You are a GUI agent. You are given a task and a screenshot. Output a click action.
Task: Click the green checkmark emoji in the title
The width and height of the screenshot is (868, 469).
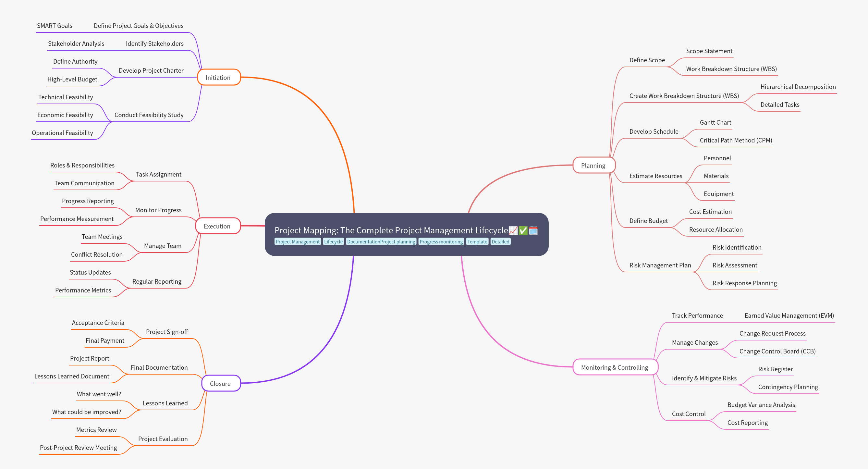click(x=523, y=230)
